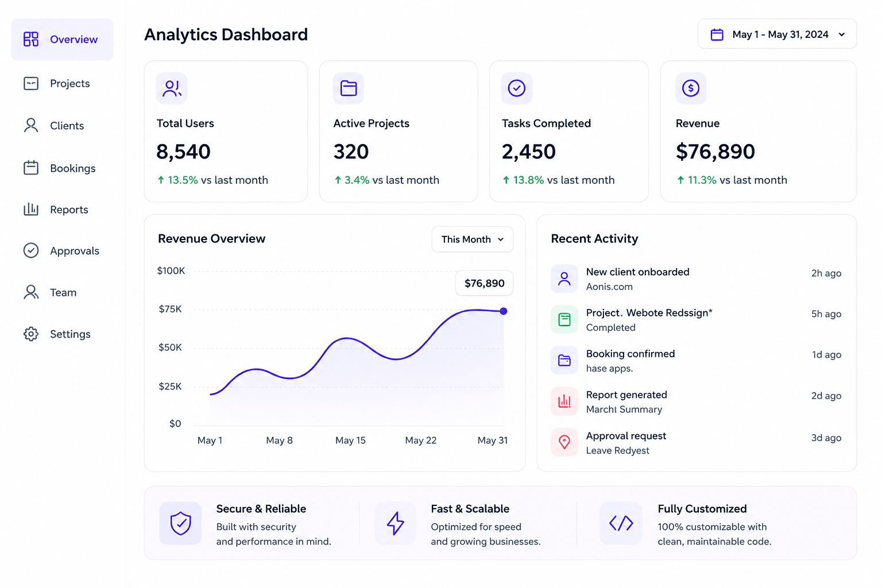Click the May 22 axis label

(420, 440)
